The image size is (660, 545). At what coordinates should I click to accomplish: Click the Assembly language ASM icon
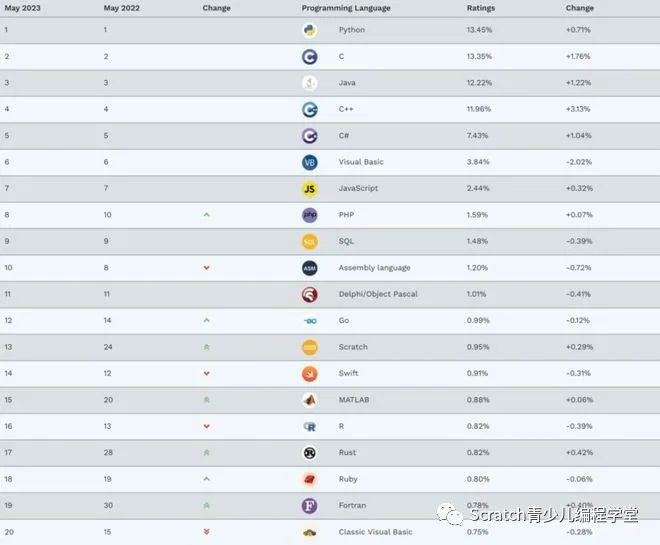310,268
